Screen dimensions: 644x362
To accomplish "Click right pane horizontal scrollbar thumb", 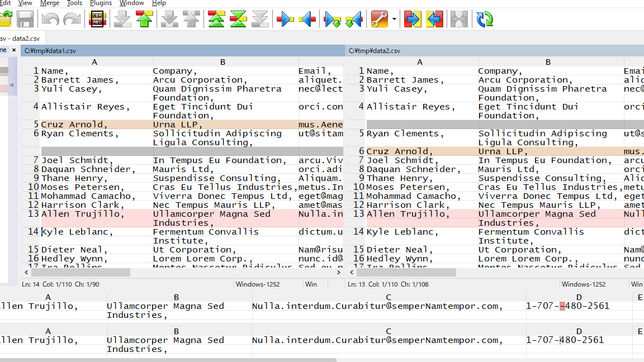I will (x=406, y=272).
